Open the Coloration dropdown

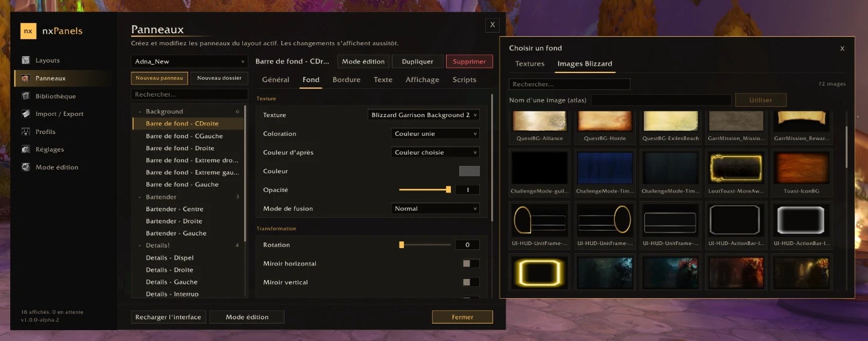point(435,133)
